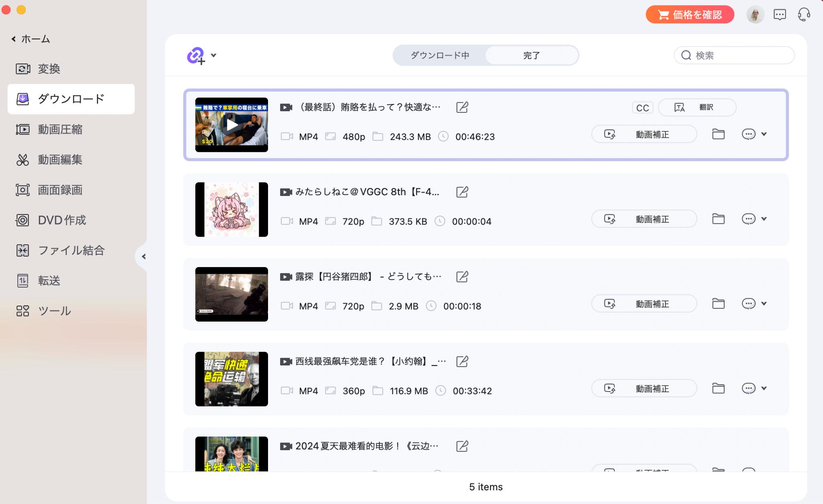Screen dimensions: 823x504
Task: Open 動画編集 in the sidebar
Action: click(x=71, y=160)
